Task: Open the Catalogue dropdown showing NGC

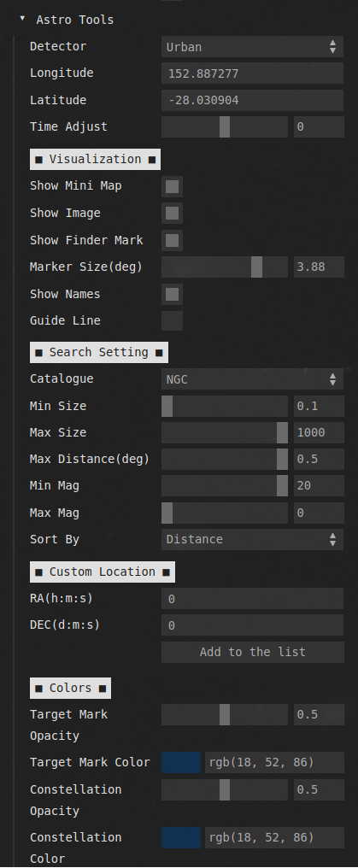Action: click(x=252, y=379)
